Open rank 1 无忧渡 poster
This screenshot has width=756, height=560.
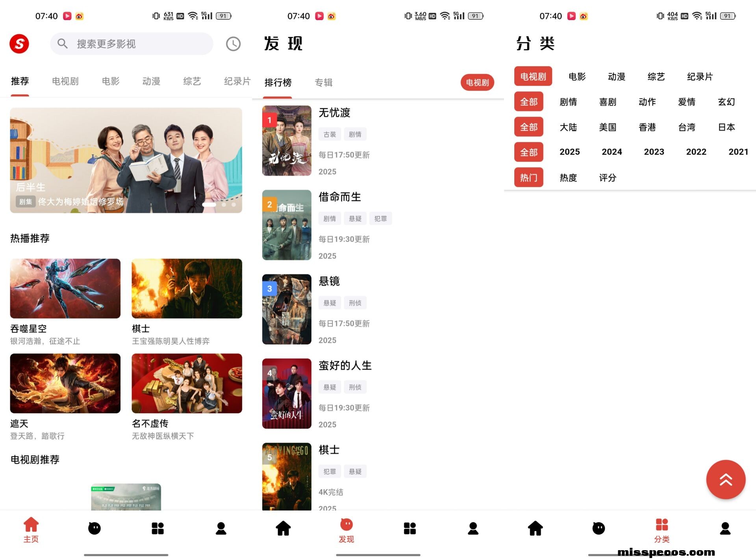[287, 140]
